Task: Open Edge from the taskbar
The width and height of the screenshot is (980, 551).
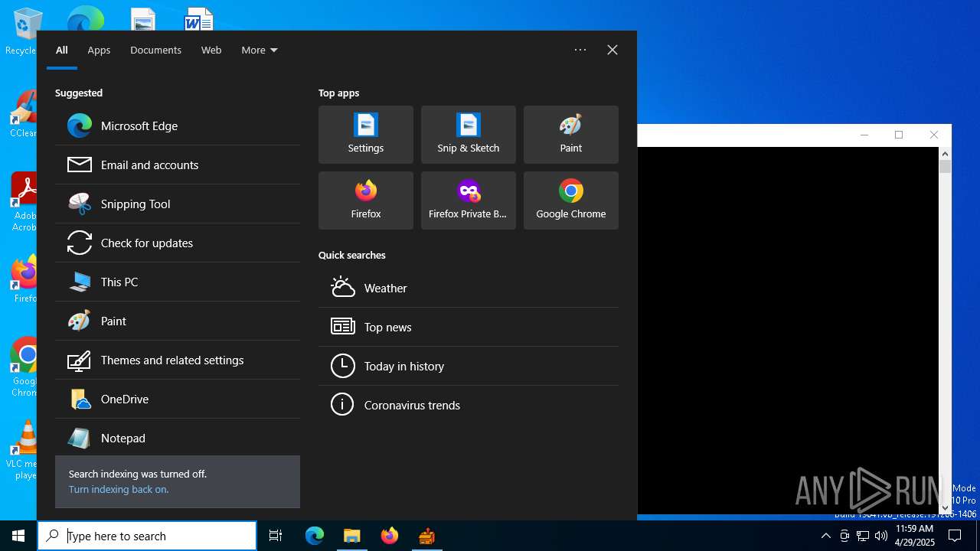Action: point(315,536)
